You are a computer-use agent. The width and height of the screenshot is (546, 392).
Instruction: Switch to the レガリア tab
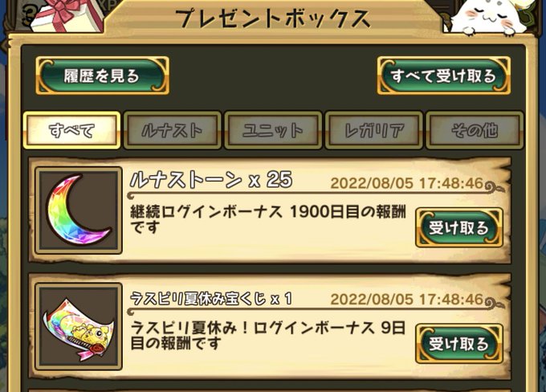coord(374,130)
